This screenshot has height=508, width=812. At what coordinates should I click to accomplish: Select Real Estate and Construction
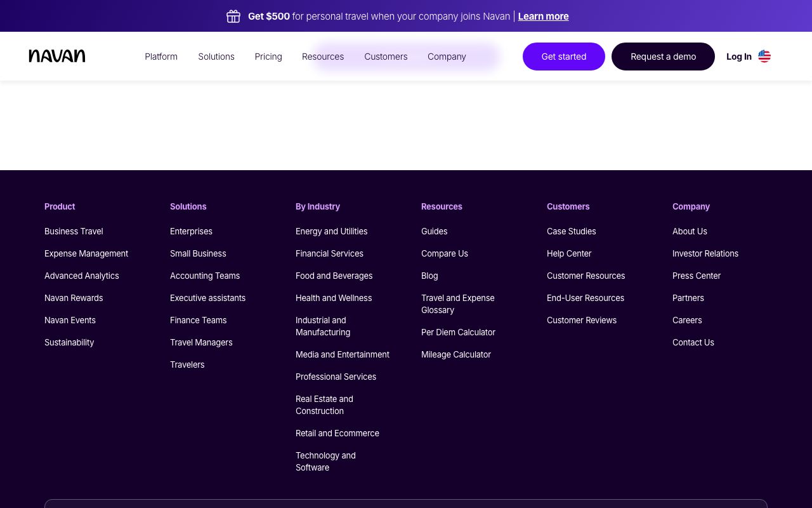point(324,405)
